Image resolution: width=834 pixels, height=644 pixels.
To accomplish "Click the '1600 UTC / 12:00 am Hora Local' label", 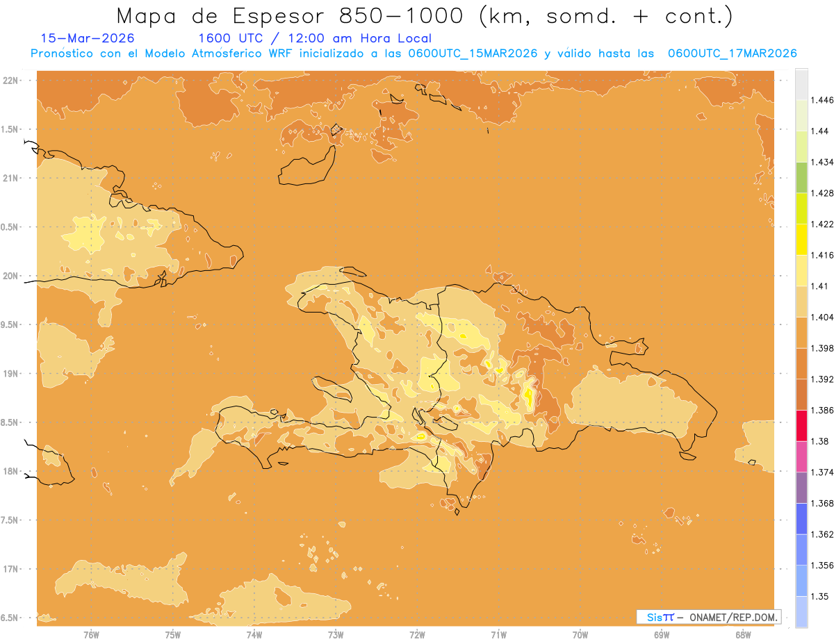I will (x=315, y=38).
